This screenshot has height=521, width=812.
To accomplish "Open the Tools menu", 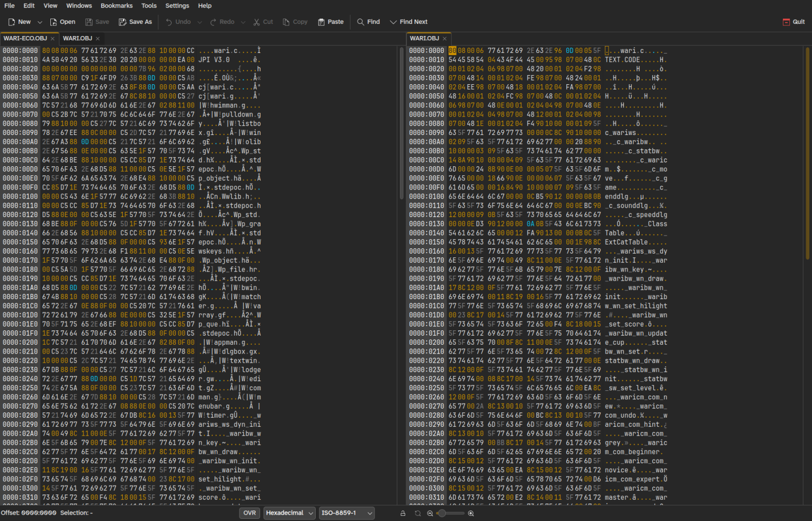I will (149, 6).
